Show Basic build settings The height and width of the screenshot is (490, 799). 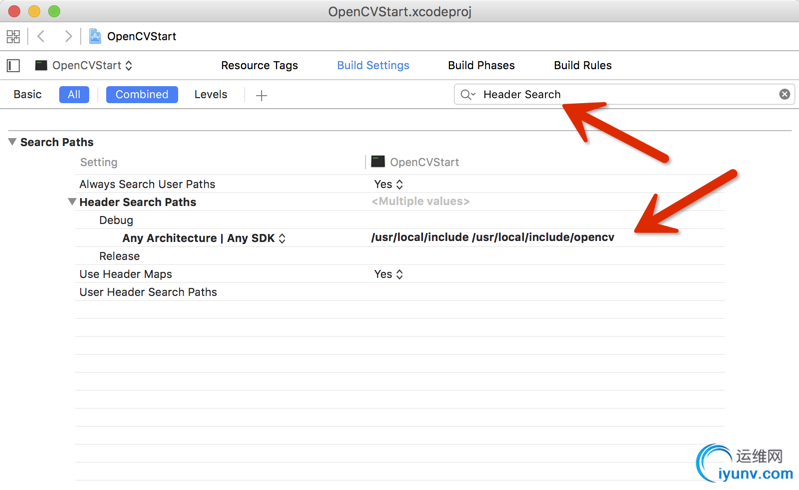click(28, 94)
